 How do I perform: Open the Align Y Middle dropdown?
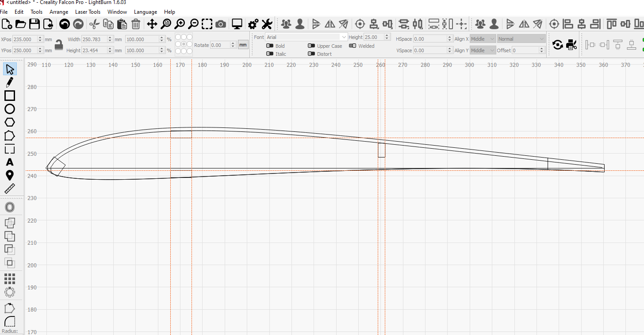(483, 50)
